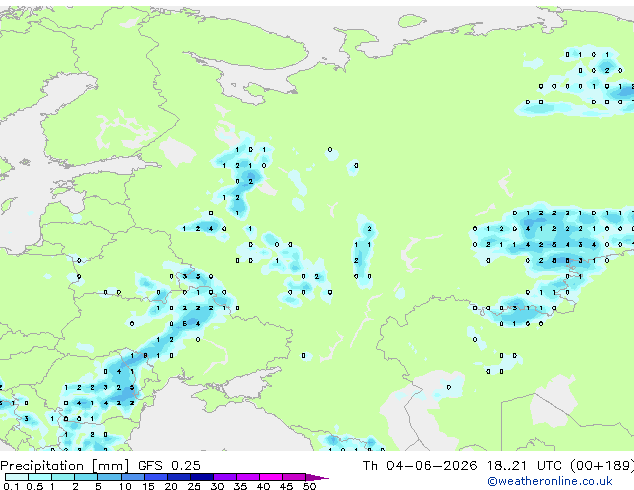Click the legend label '25'
This screenshot has height=490, width=634.
(194, 486)
